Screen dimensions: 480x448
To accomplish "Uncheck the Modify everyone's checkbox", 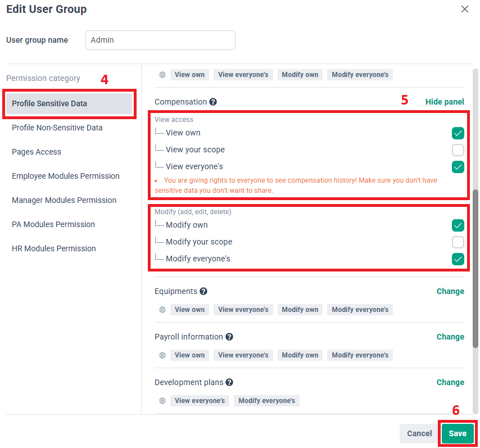I will point(458,259).
